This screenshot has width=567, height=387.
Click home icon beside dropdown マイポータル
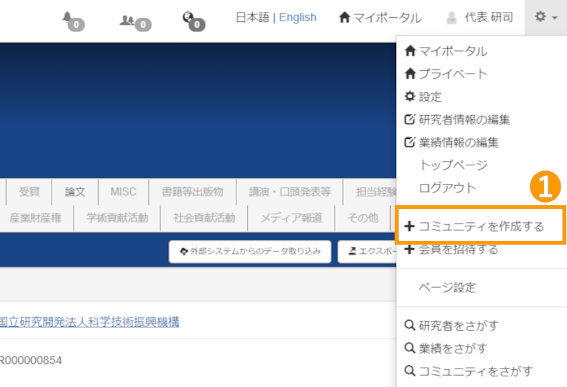click(x=410, y=51)
